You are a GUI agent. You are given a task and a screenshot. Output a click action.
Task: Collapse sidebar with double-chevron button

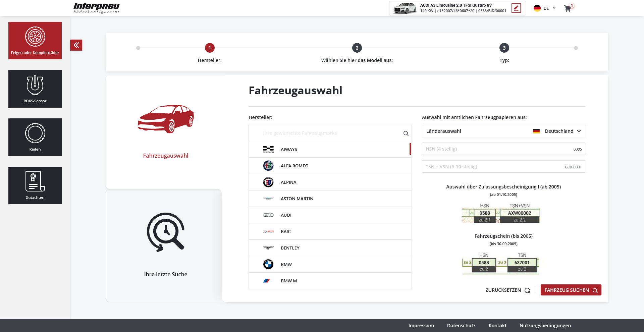tap(76, 45)
